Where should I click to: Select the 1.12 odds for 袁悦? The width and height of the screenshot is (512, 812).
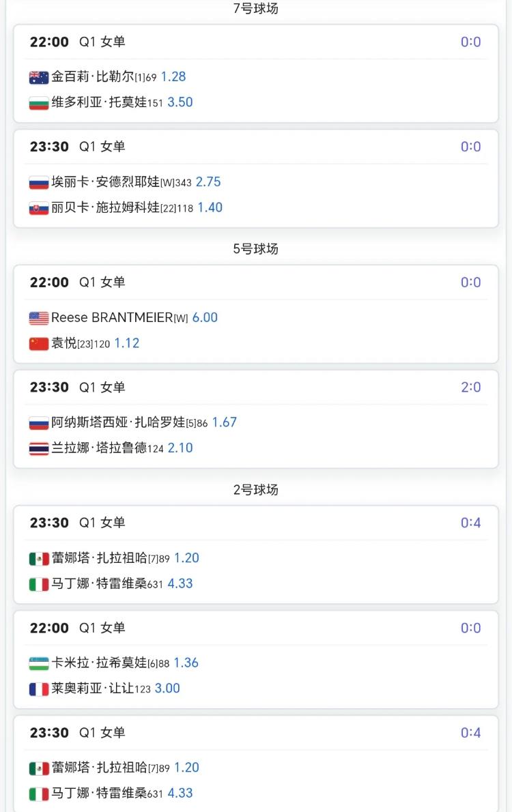pos(127,343)
